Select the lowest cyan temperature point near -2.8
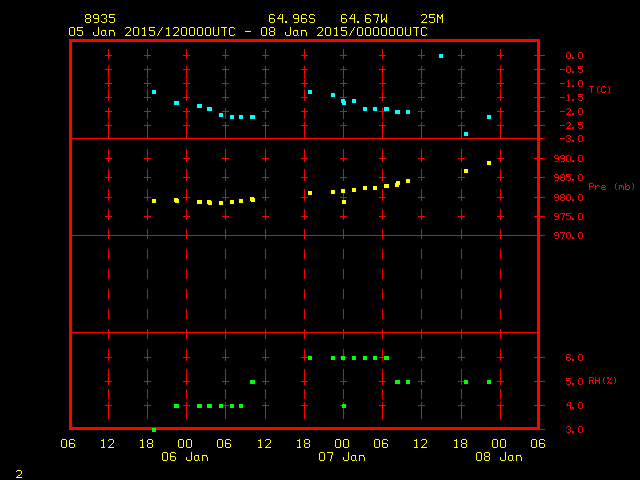 [x=466, y=134]
